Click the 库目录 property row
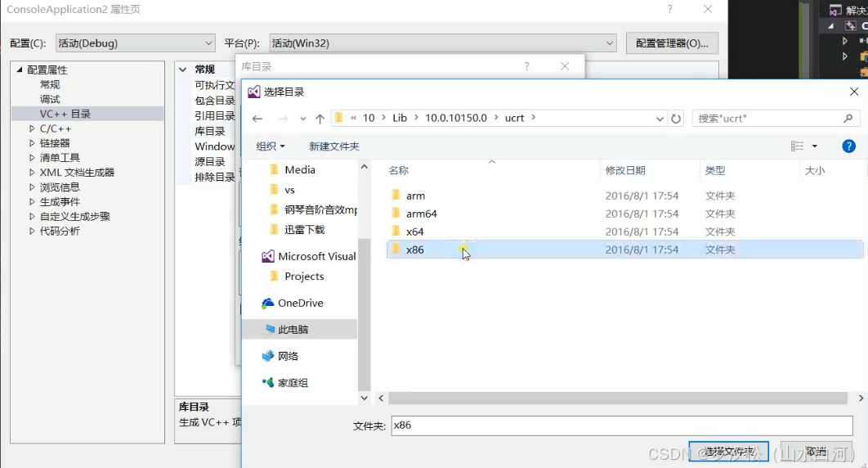868x468 pixels. pyautogui.click(x=210, y=131)
